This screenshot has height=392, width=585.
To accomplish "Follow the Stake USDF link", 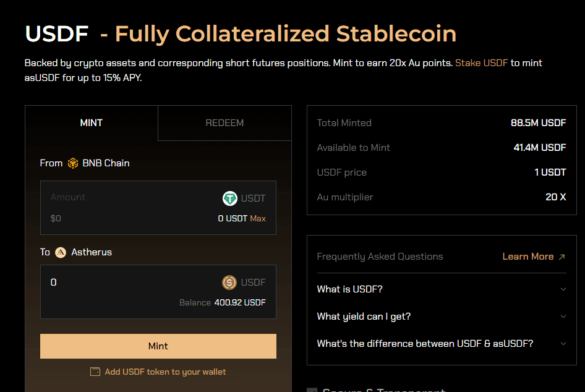I will click(x=482, y=63).
